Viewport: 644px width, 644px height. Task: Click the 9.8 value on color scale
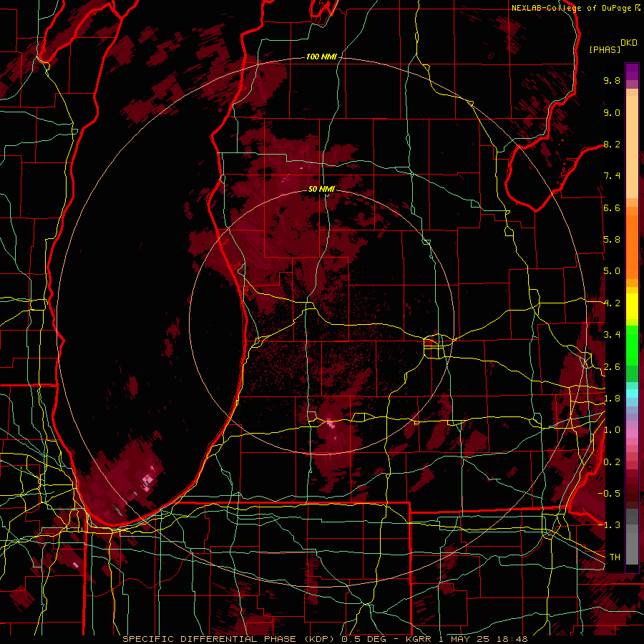tap(612, 81)
